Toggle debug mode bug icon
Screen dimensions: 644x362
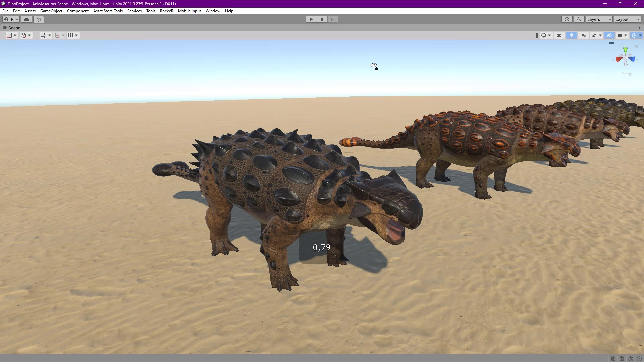(x=613, y=359)
